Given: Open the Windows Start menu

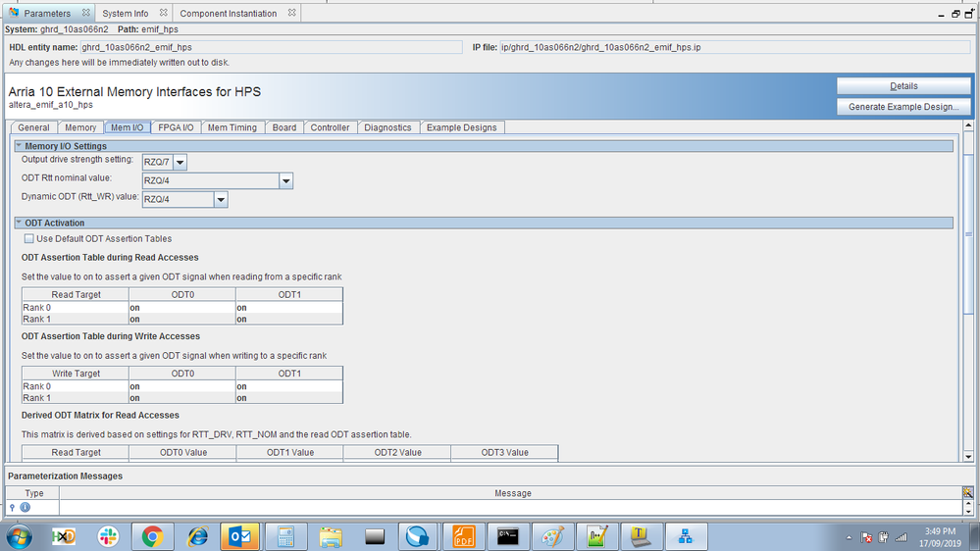Looking at the screenshot, I should coord(19,536).
